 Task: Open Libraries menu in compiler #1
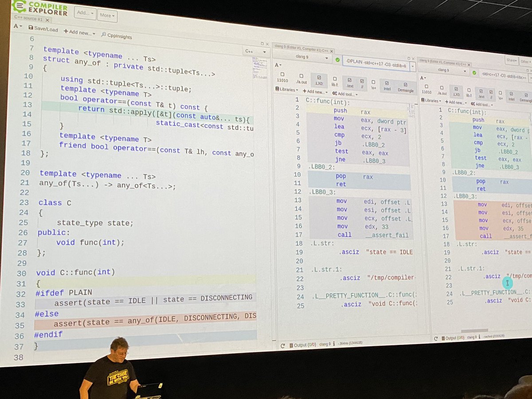[x=286, y=89]
